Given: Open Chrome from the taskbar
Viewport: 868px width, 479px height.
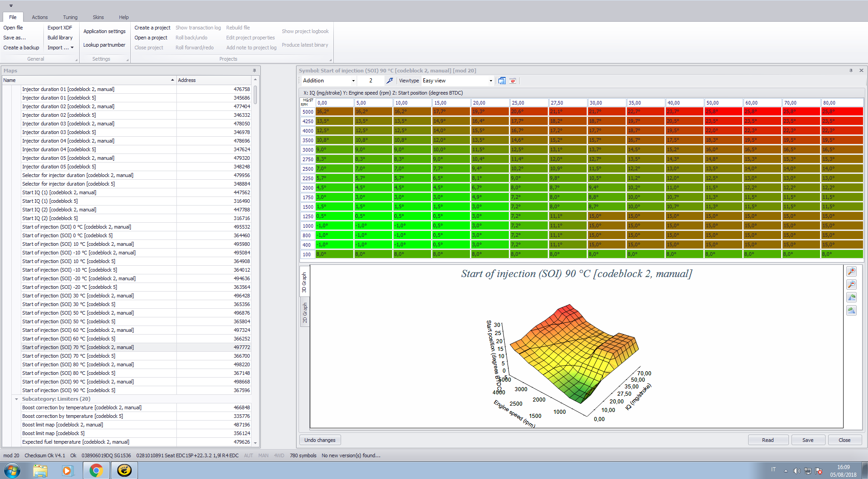Looking at the screenshot, I should tap(96, 470).
